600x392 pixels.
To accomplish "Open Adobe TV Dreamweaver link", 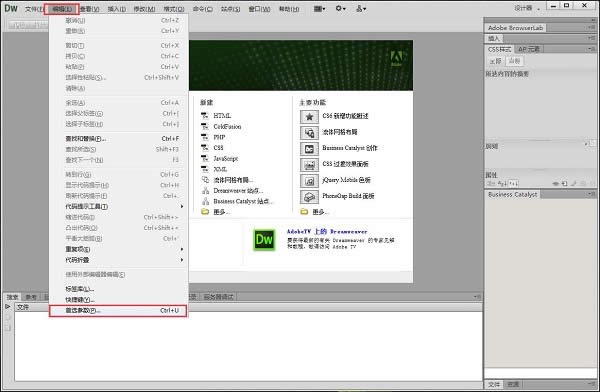I will click(327, 232).
